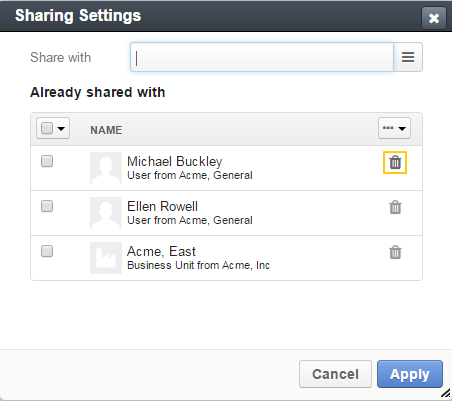The height and width of the screenshot is (401, 452).
Task: Click 'User from Acme, General' under Ellen Rowell
Action: tap(190, 220)
